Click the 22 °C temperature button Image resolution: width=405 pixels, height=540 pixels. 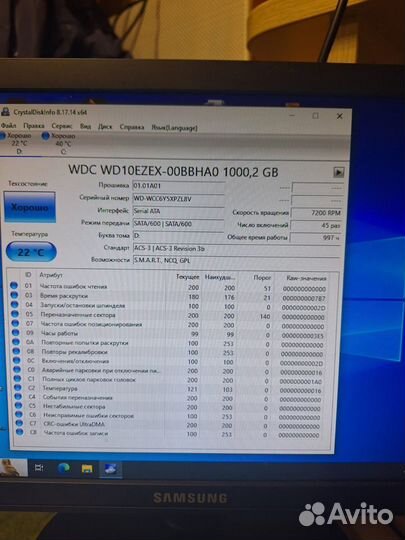[31, 252]
